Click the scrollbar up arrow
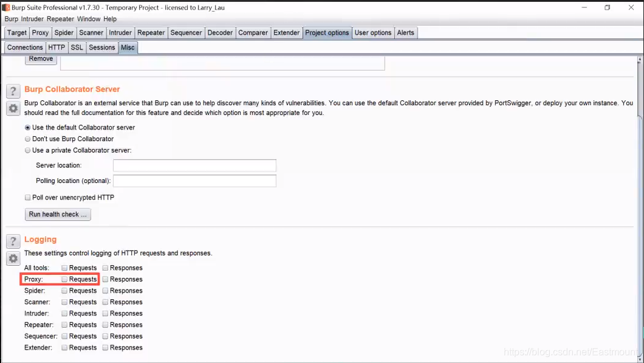The image size is (644, 363). pyautogui.click(x=640, y=60)
